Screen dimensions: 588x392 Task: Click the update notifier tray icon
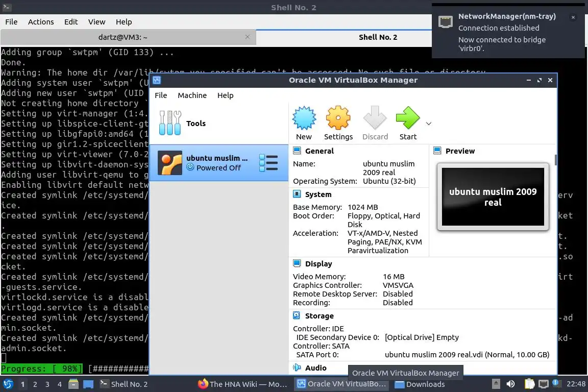click(x=556, y=383)
